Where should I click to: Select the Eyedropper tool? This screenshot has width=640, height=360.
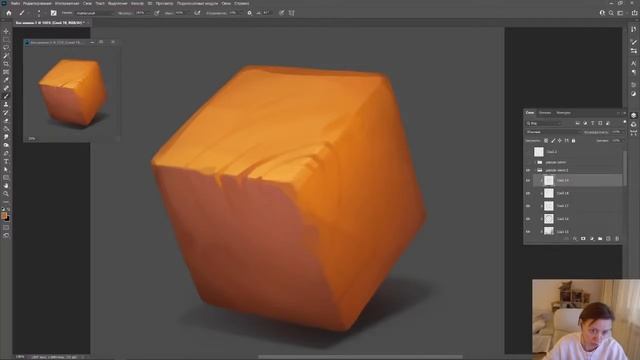(x=6, y=80)
